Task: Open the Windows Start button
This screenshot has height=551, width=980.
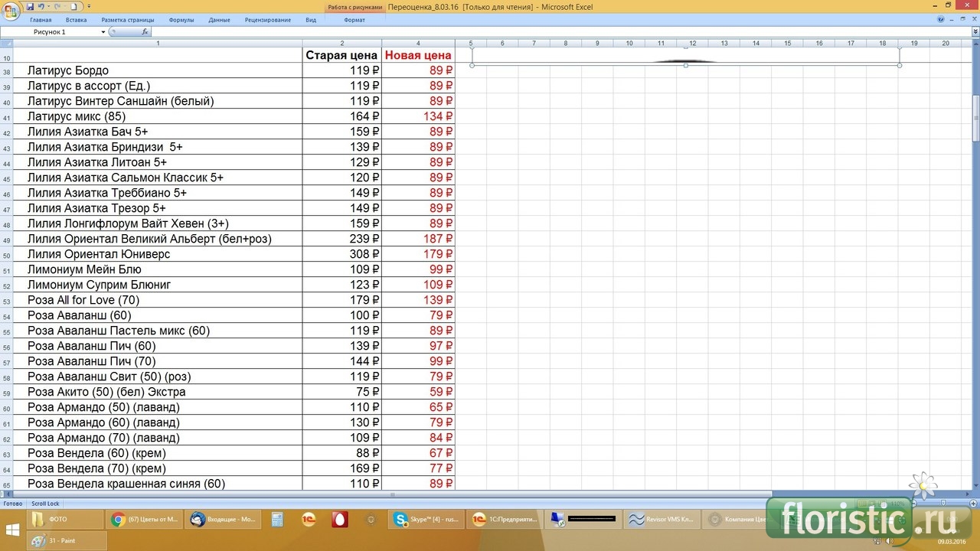Action: (x=13, y=529)
